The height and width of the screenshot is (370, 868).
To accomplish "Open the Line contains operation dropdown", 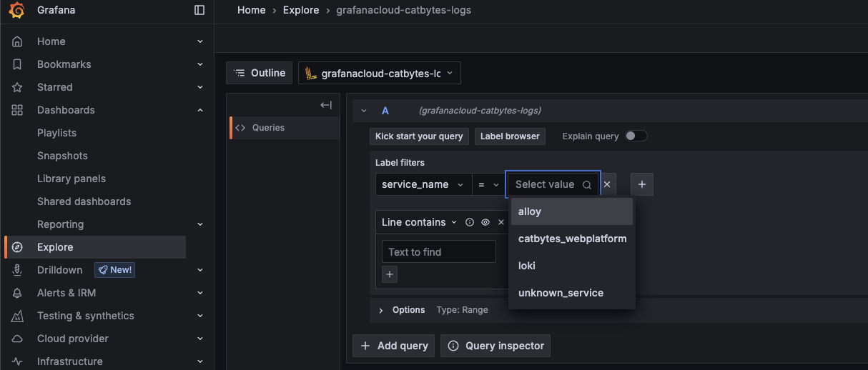I will point(419,222).
